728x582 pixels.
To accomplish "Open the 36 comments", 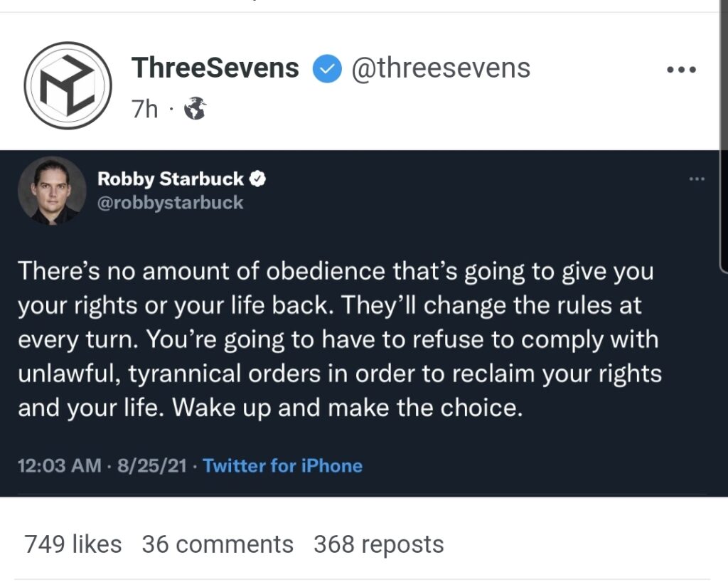I will click(218, 544).
